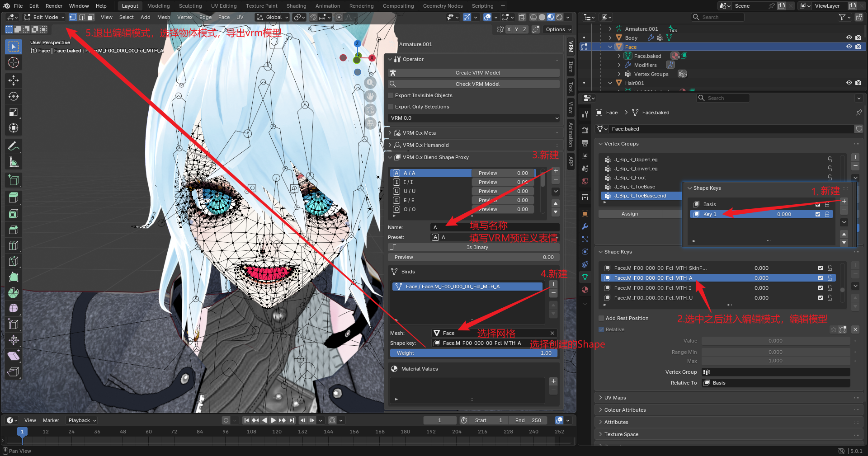The image size is (868, 456).
Task: Select the Move tool
Action: click(14, 80)
